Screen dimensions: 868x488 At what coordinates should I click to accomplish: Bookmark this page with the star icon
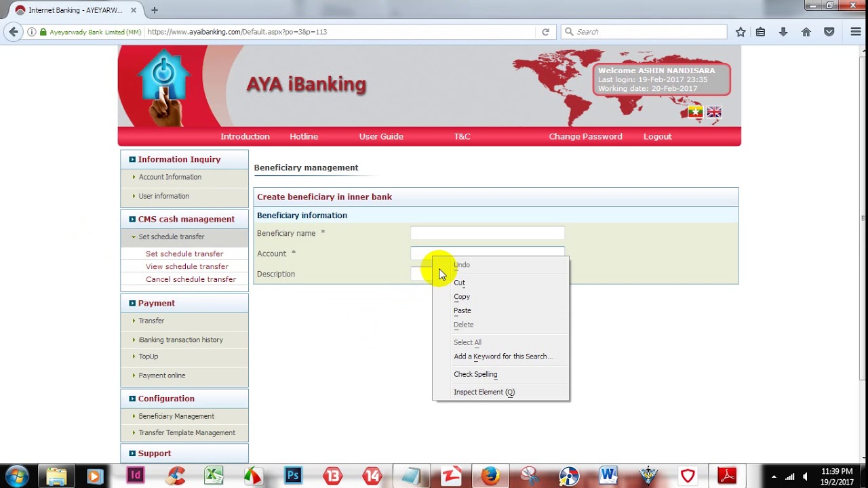pyautogui.click(x=741, y=32)
